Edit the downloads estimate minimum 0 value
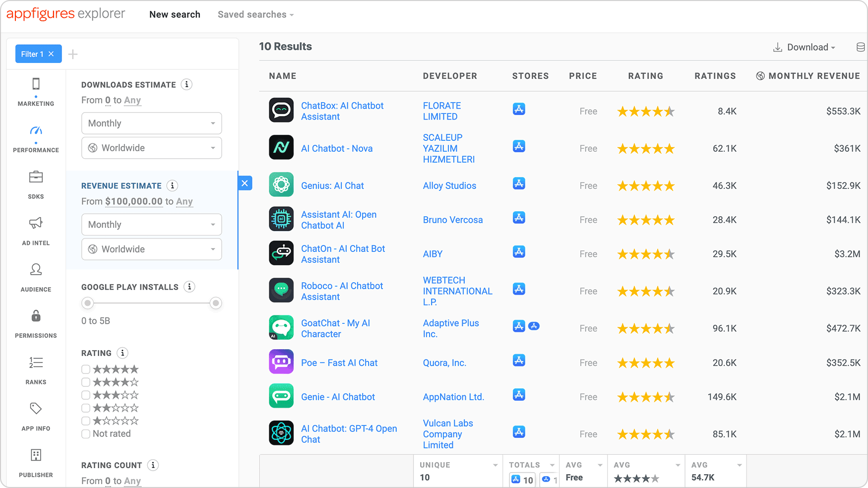Screen dimensions: 868x488 [x=108, y=100]
